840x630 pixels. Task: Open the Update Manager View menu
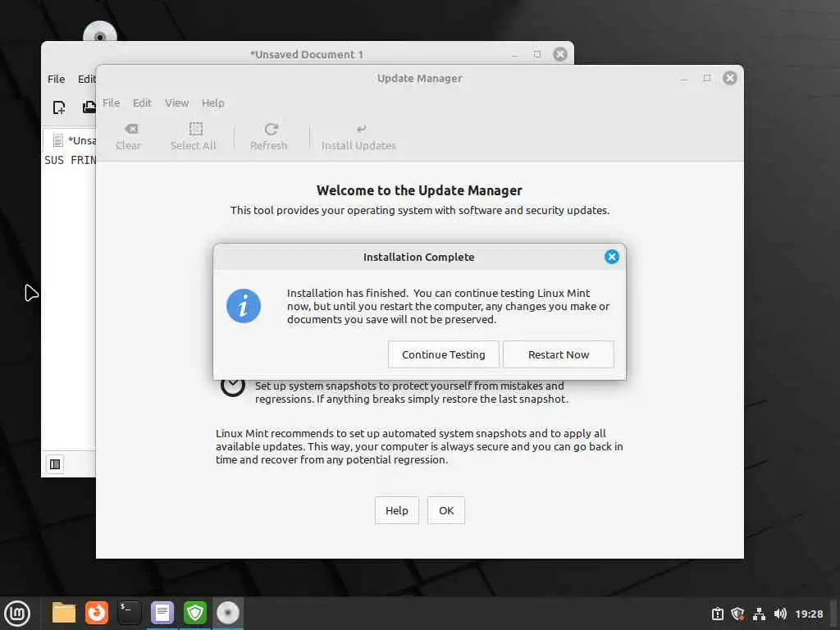[x=177, y=103]
